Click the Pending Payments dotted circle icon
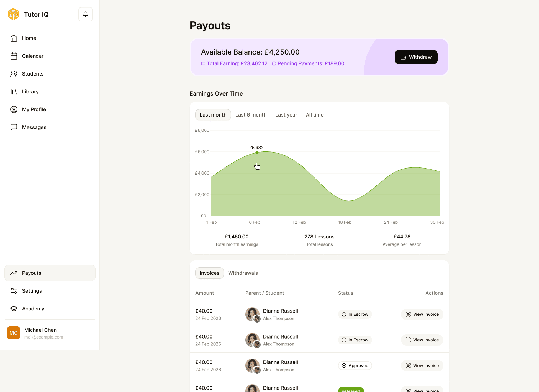 pyautogui.click(x=274, y=63)
